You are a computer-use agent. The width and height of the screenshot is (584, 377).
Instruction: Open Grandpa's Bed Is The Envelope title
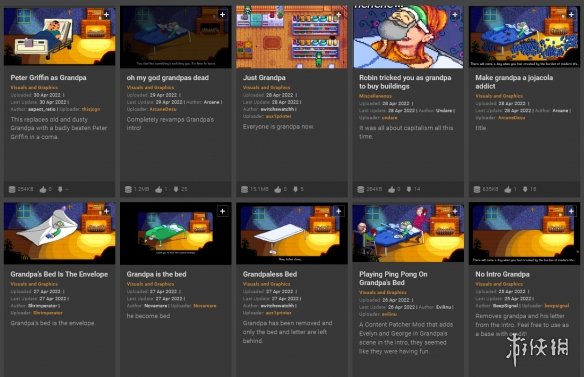pyautogui.click(x=59, y=274)
